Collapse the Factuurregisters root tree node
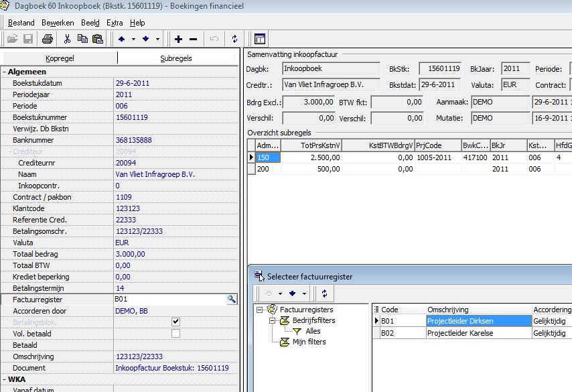Screen dimensions: 572x392 pos(260,310)
